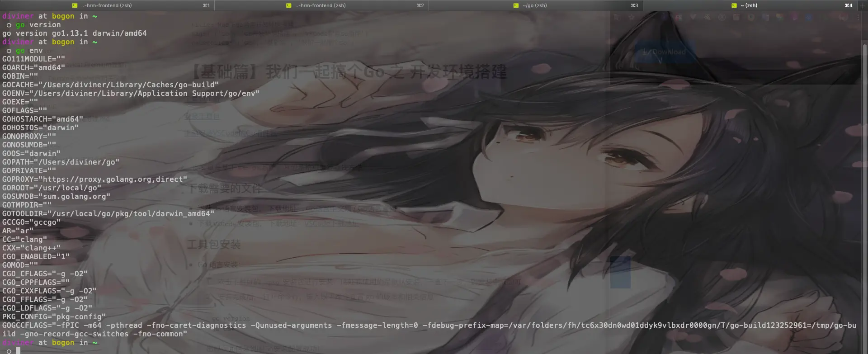Click the GONOSUMDB="" line
868x354 pixels.
click(29, 145)
